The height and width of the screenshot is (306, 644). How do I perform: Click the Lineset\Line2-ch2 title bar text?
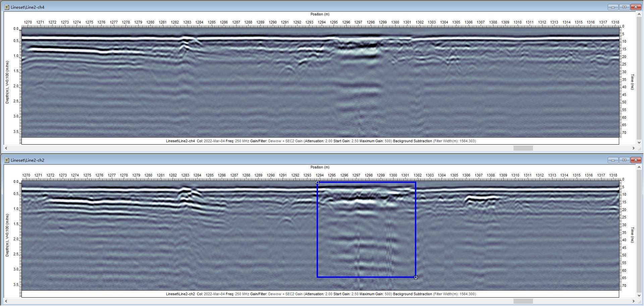click(28, 160)
